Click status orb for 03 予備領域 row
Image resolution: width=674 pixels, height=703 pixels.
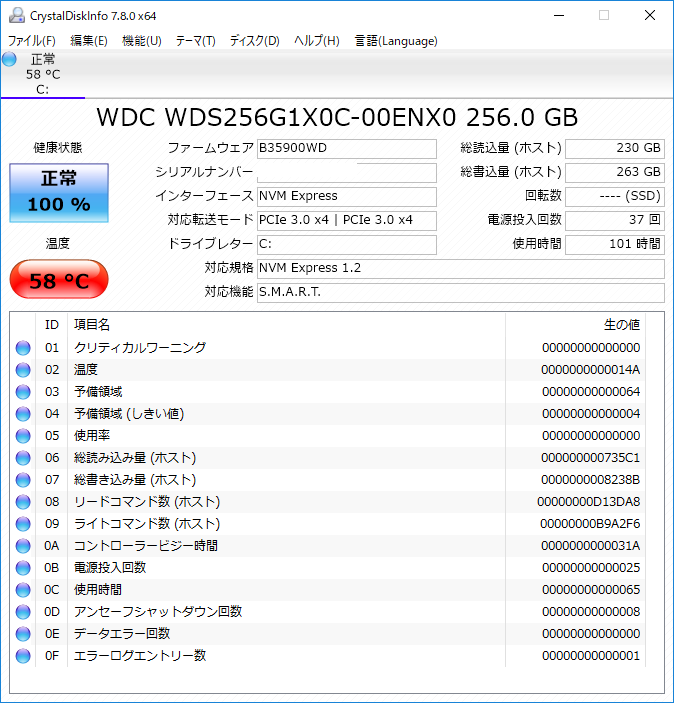pyautogui.click(x=23, y=392)
